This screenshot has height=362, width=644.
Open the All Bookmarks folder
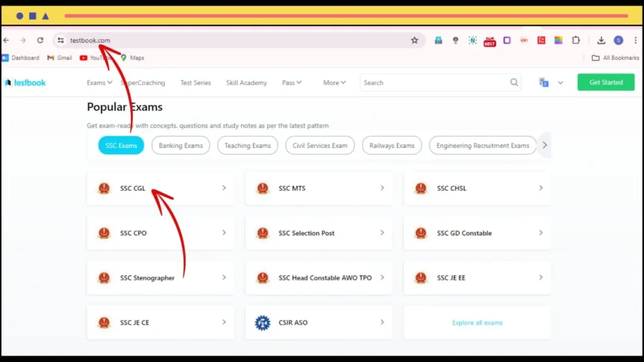coord(615,58)
